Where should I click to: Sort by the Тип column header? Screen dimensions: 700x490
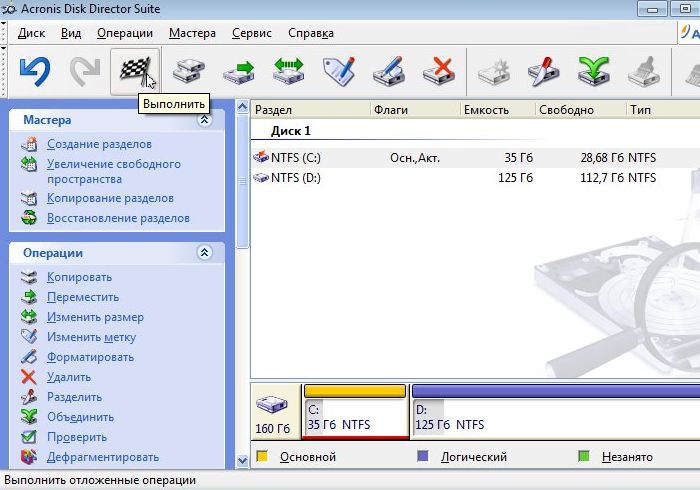click(x=663, y=110)
